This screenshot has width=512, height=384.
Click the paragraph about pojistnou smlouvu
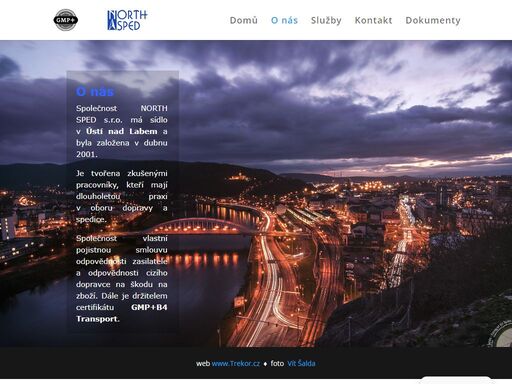tap(122, 279)
